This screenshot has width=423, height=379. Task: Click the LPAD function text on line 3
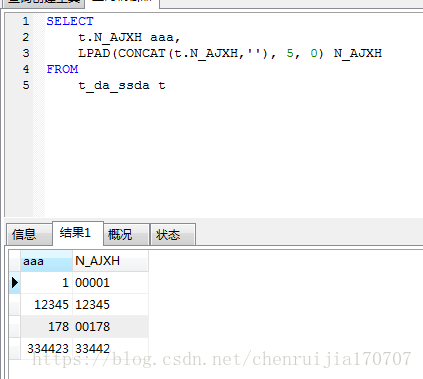(x=94, y=53)
